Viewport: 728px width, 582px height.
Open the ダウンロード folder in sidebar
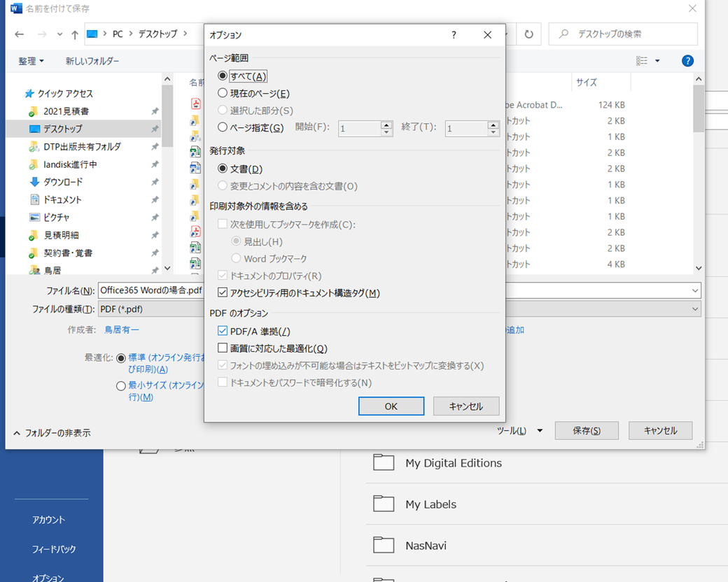pyautogui.click(x=63, y=182)
